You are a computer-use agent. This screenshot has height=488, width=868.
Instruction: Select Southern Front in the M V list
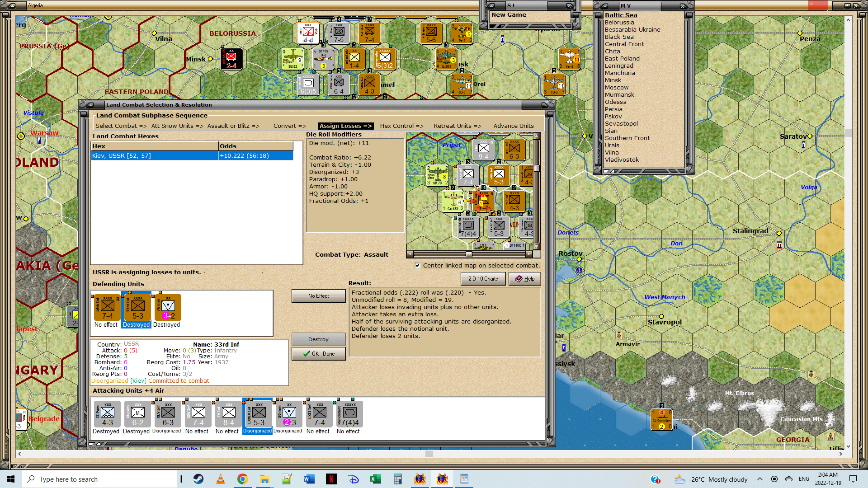click(627, 138)
